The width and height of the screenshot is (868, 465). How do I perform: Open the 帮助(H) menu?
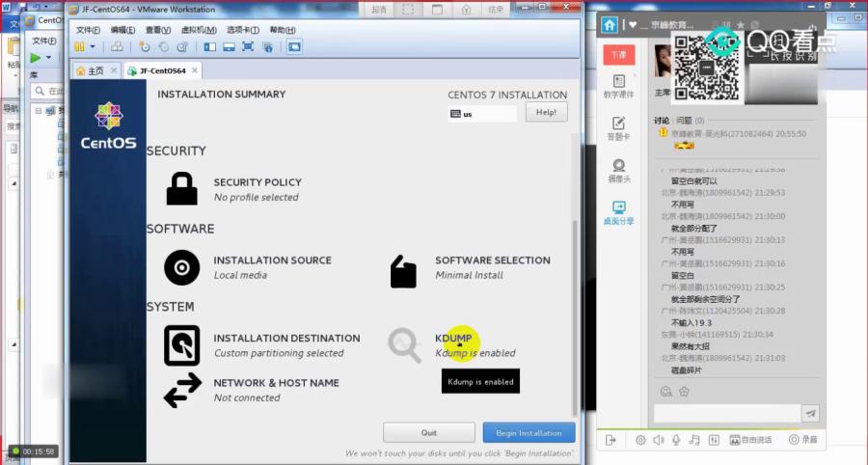[x=283, y=30]
